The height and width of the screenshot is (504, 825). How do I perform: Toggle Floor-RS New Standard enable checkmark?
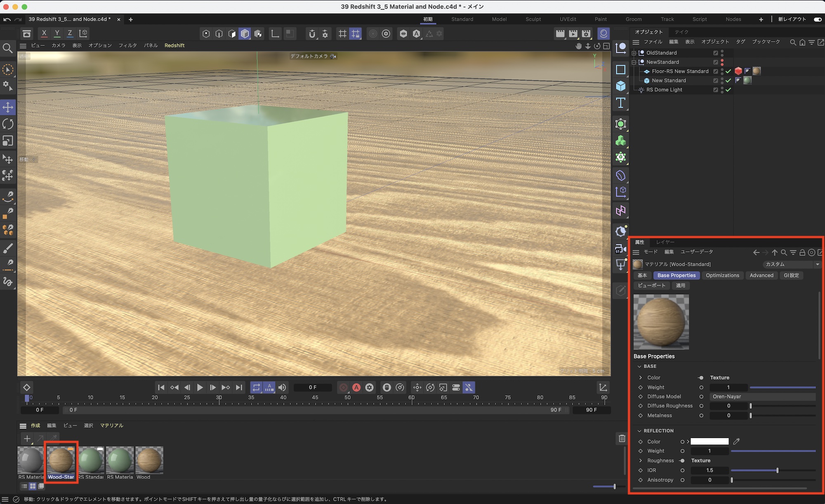(728, 71)
